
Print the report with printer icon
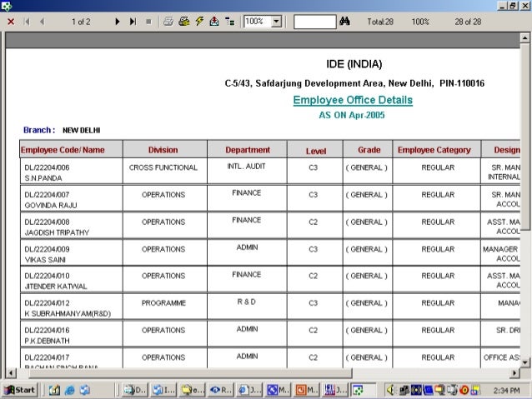click(168, 22)
